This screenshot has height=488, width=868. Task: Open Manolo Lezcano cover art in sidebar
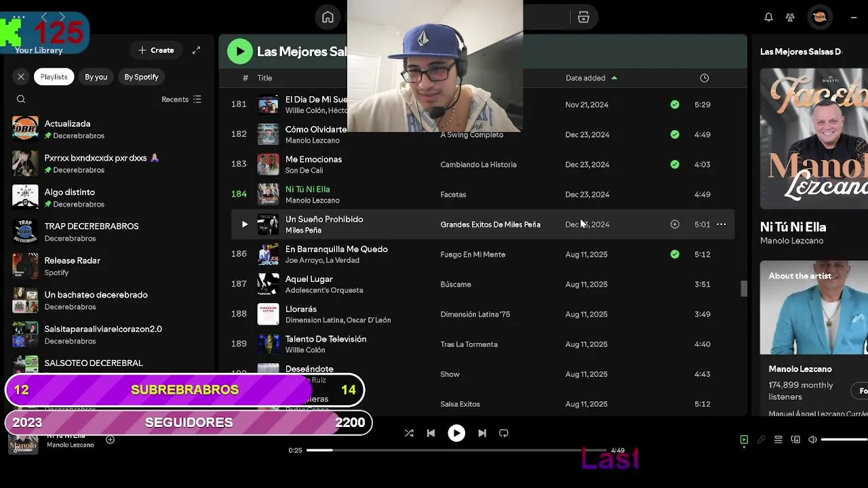(814, 138)
